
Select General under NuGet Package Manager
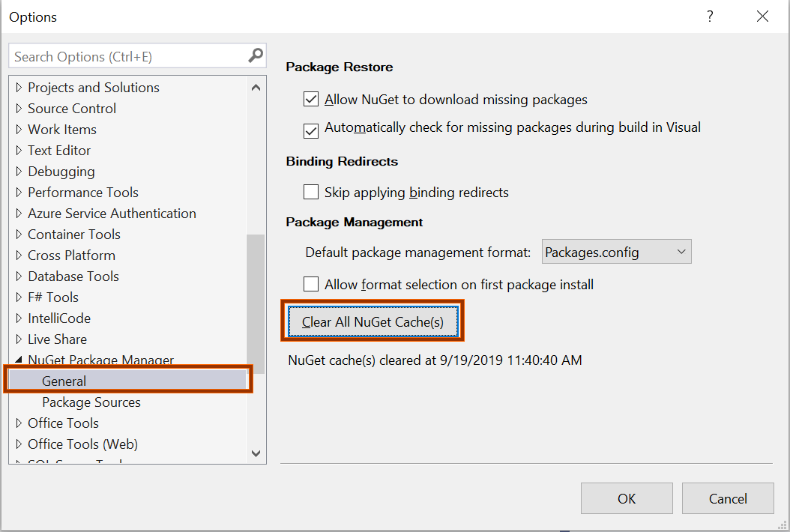[x=64, y=381]
